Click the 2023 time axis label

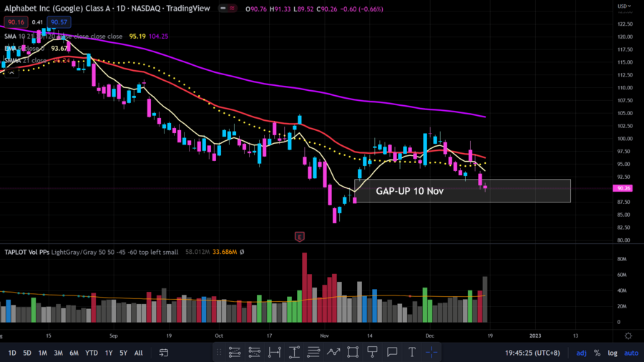[x=535, y=336]
